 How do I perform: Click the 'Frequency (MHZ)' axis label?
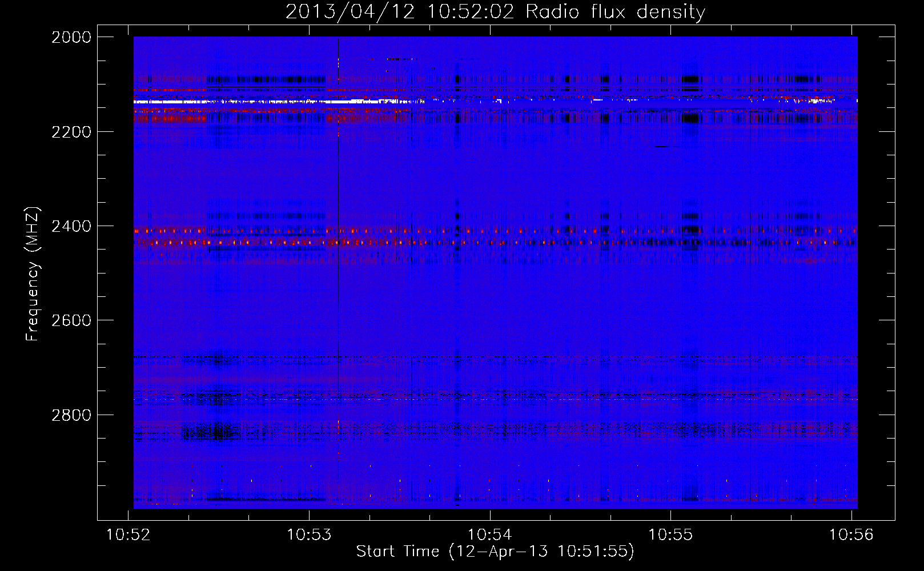33,274
